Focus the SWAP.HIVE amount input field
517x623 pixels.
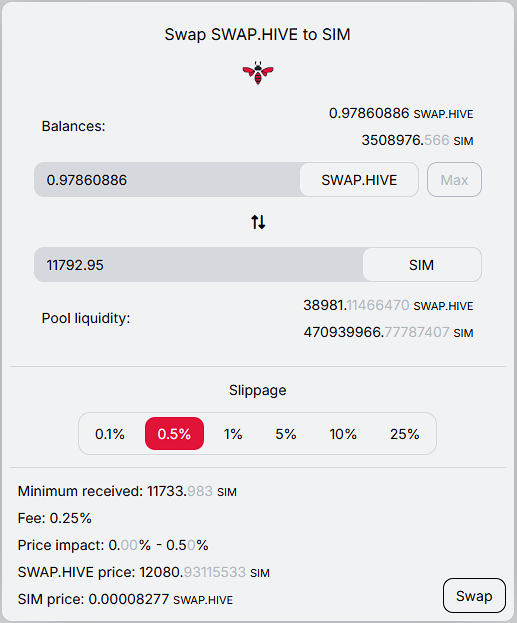[167, 180]
